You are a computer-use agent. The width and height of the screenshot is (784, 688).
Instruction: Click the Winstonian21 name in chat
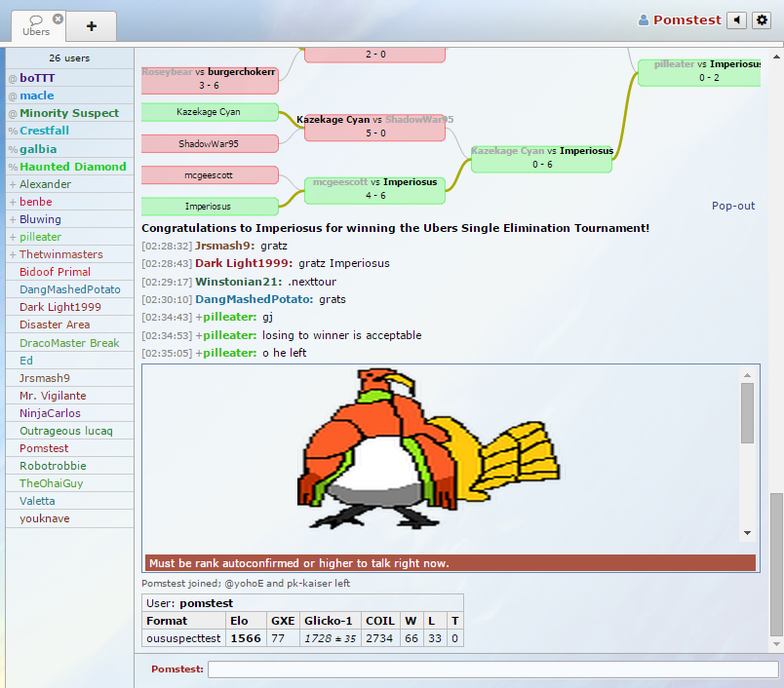pyautogui.click(x=239, y=282)
